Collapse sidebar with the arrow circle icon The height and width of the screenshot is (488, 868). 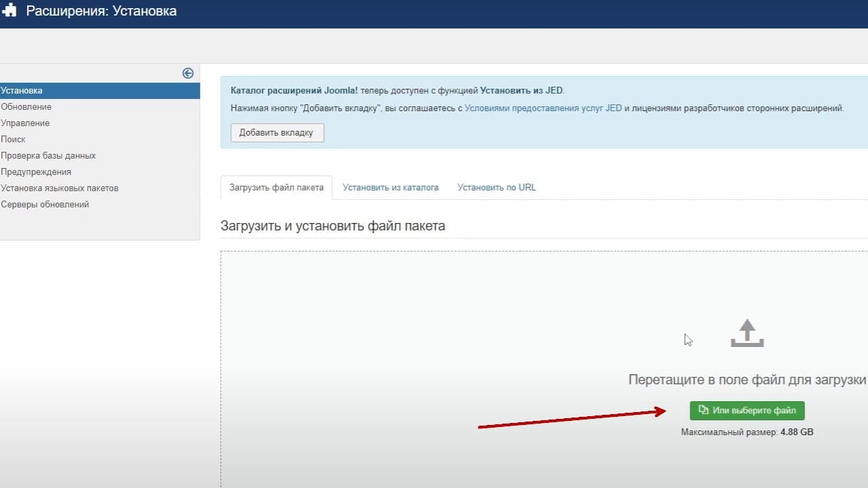[x=188, y=73]
